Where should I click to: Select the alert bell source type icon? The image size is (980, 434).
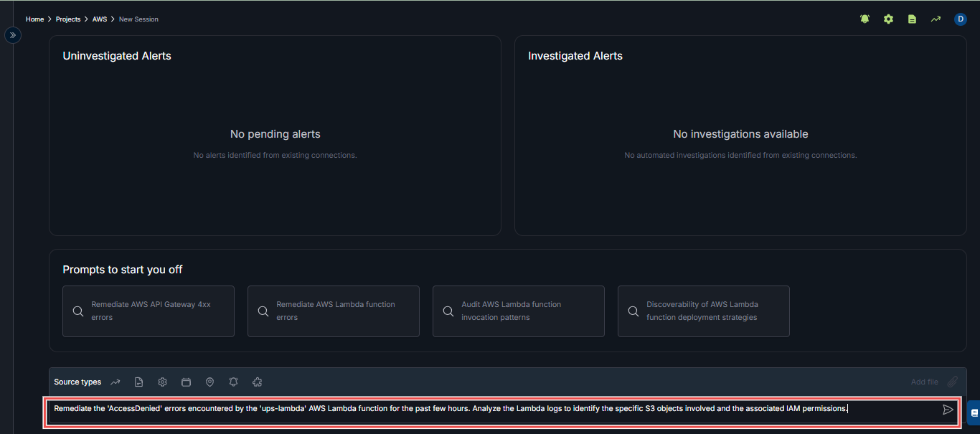(233, 382)
